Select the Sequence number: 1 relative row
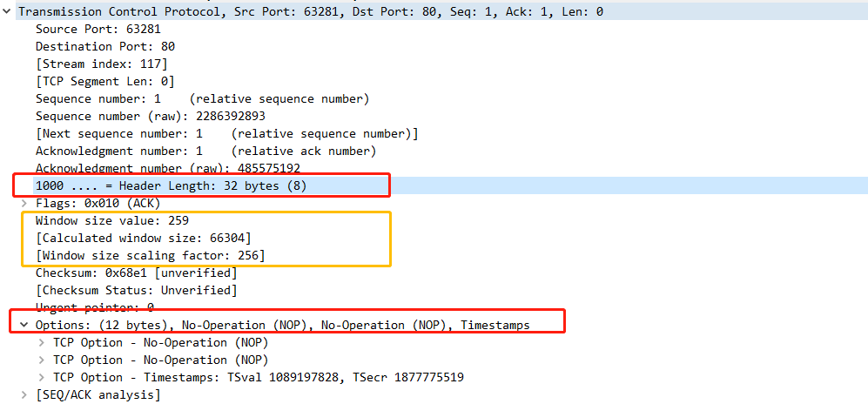This screenshot has height=404, width=868. click(x=203, y=98)
